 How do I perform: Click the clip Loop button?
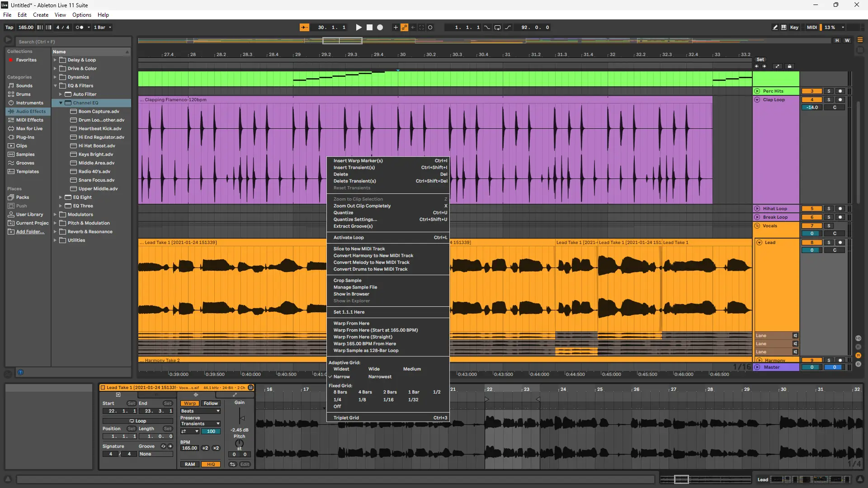(138, 421)
